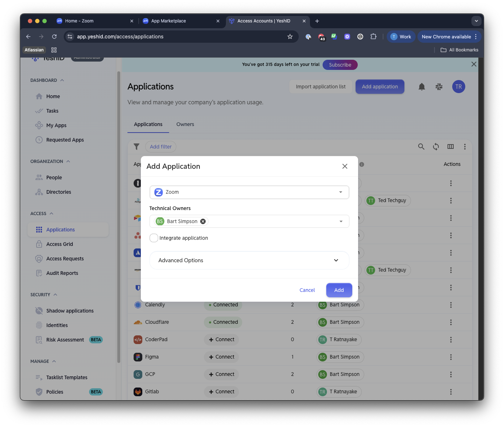Collapse the DASHBOARD sidebar section
This screenshot has height=427, width=504.
(62, 80)
